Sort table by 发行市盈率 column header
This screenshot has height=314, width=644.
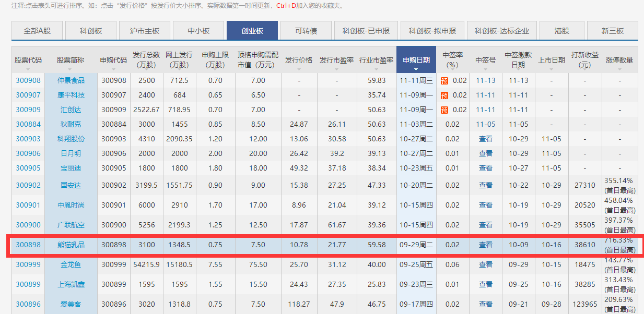click(337, 60)
